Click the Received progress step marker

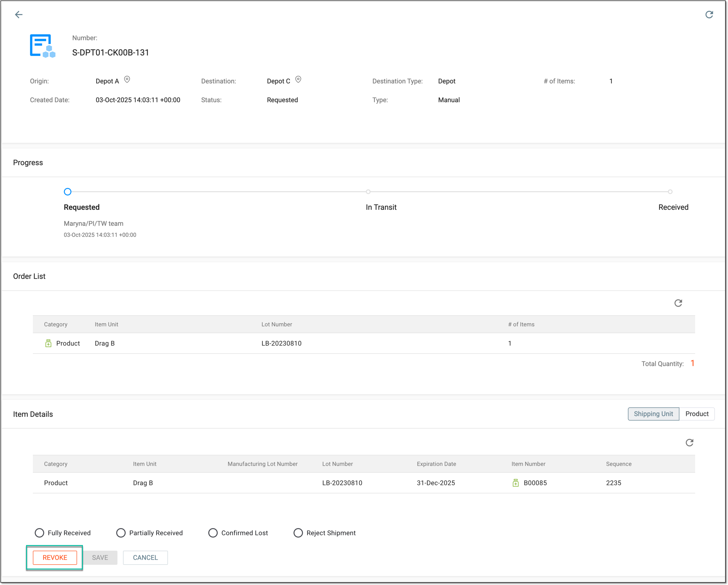[670, 192]
